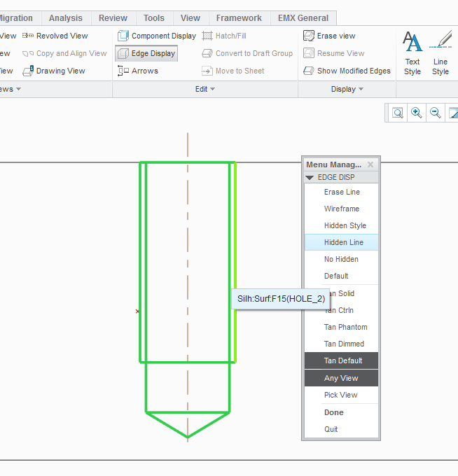The image size is (458, 476).
Task: Select the Any View option
Action: tap(342, 378)
